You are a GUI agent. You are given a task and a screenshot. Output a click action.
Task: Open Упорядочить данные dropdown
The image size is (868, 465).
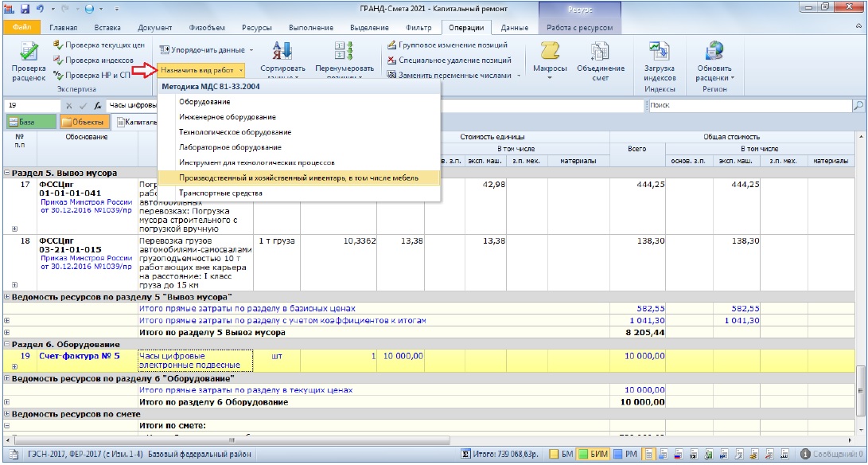[x=207, y=50]
